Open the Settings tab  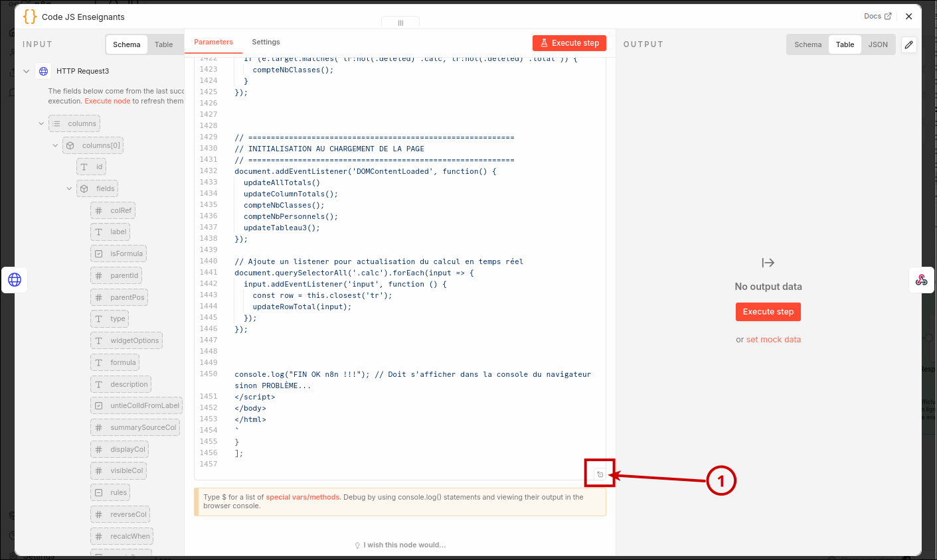tap(266, 42)
